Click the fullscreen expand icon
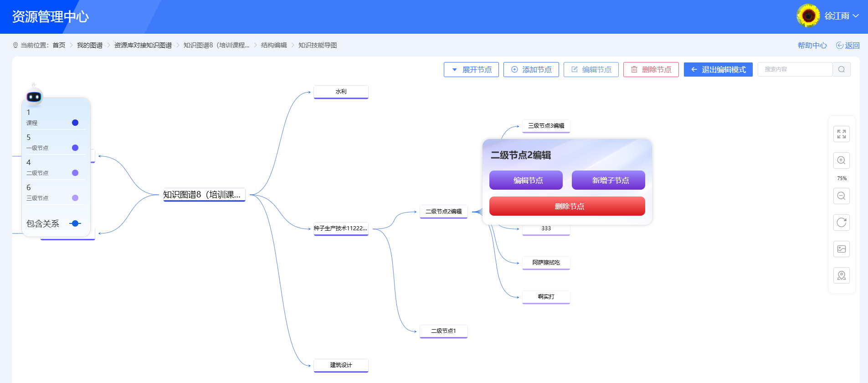This screenshot has width=868, height=383. pos(841,134)
